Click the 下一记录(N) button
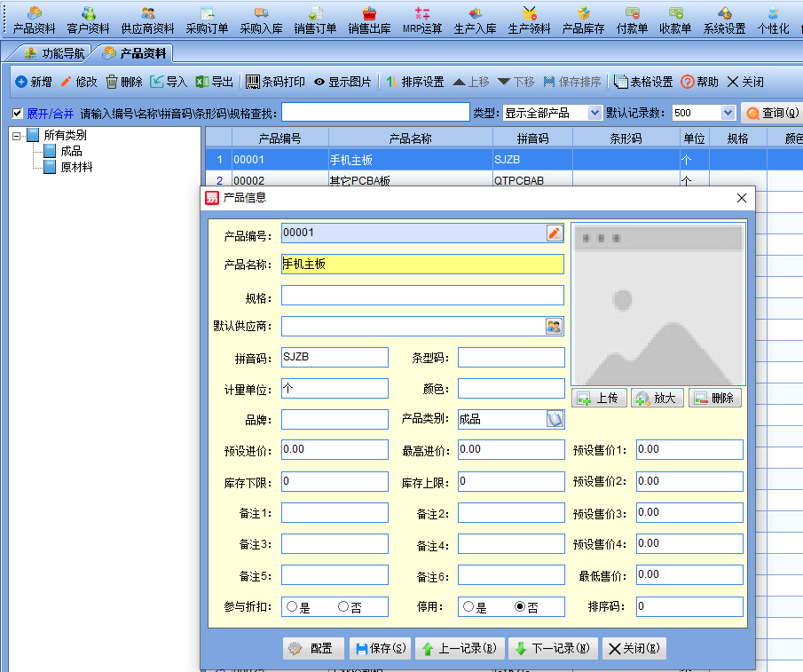 click(552, 649)
